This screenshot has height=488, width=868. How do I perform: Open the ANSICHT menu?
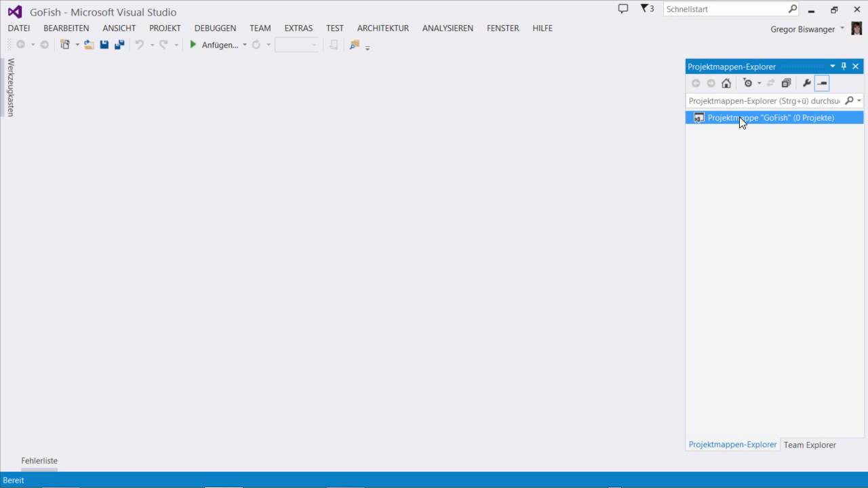tap(119, 28)
